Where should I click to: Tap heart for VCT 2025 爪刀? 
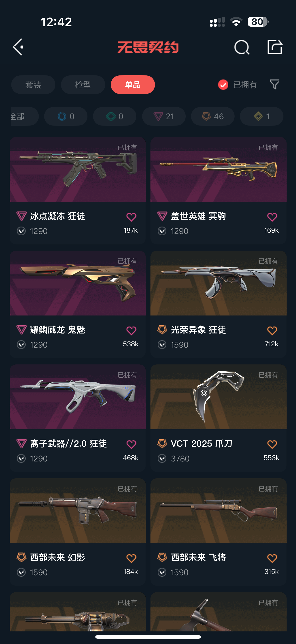click(272, 444)
